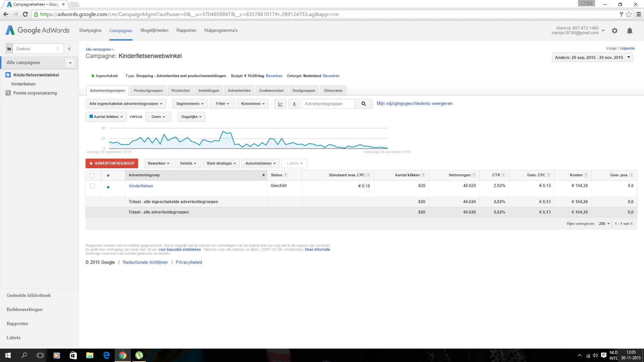Viewport: 644px width, 362px height.
Task: Click Gem. CPC help icon
Action: (548, 175)
